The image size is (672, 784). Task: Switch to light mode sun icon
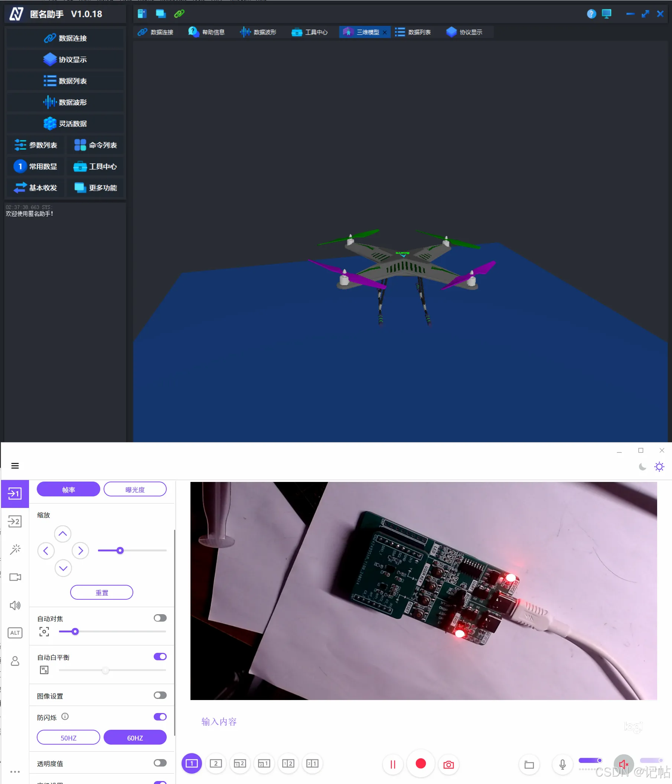659,467
